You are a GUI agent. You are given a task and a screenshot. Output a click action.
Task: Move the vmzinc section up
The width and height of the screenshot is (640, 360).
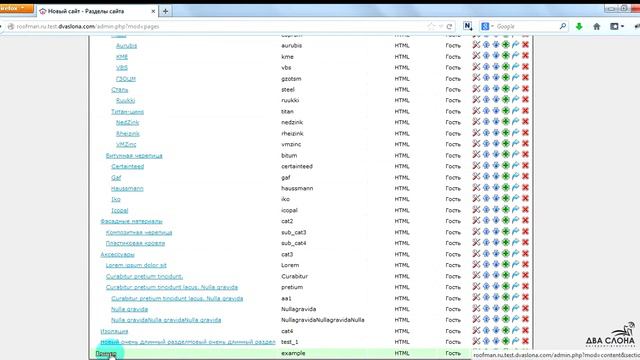pos(486,144)
